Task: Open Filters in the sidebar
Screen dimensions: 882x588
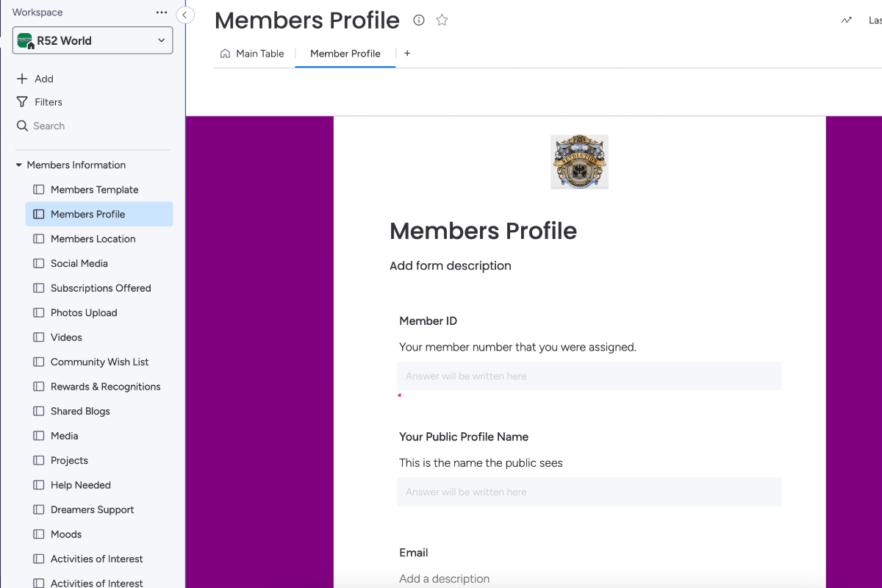Action: [x=40, y=102]
